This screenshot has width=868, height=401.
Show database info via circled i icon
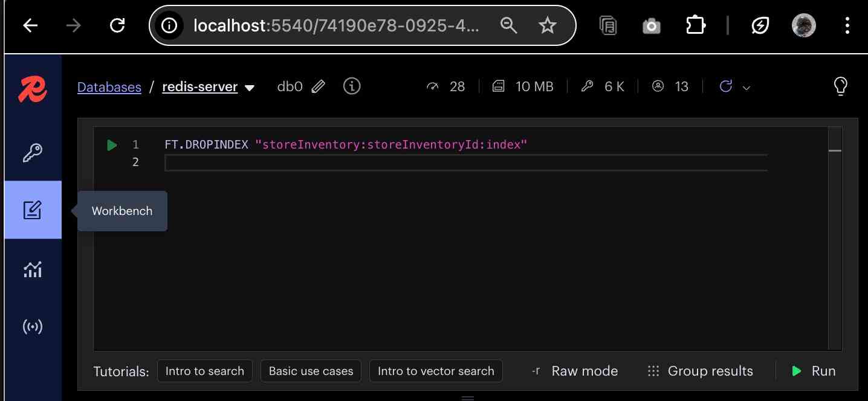(352, 86)
